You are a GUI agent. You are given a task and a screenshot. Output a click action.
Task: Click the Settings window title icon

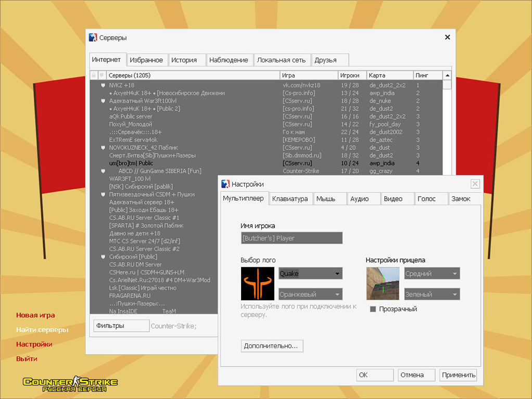tap(225, 184)
